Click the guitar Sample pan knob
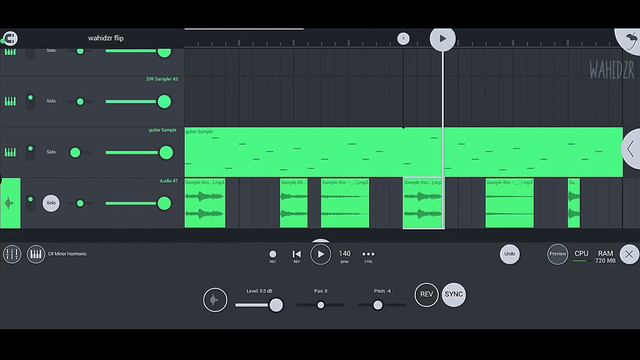 click(75, 153)
